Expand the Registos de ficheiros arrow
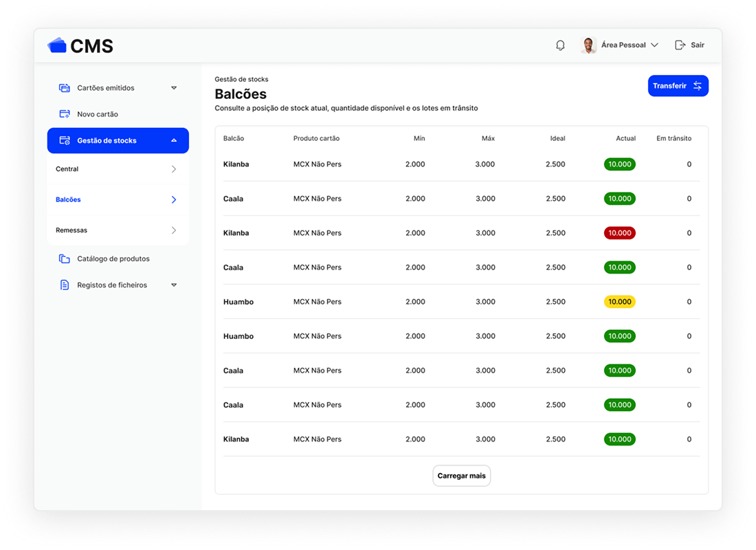The image size is (756, 550). (174, 285)
